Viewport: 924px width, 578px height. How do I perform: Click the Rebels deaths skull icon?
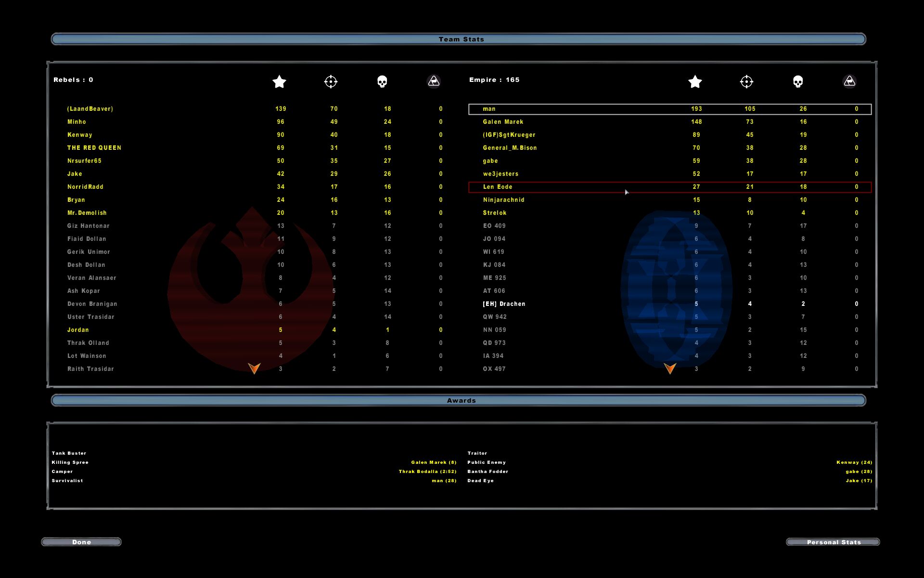(x=382, y=81)
